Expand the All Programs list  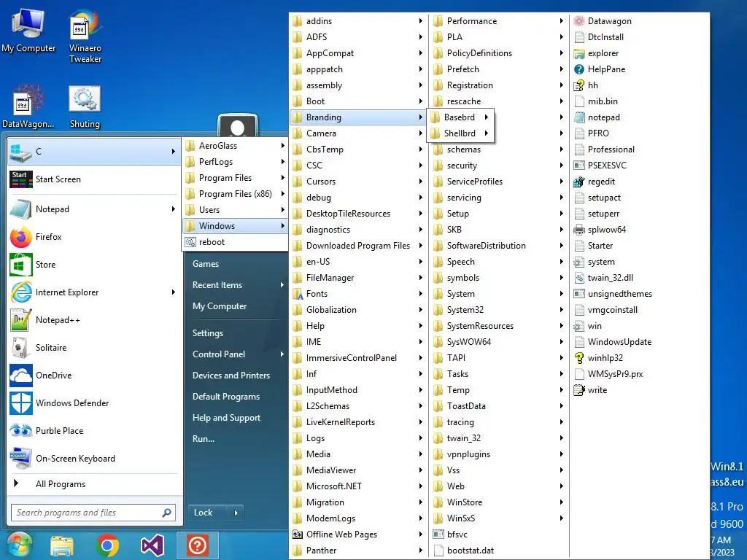94,484
